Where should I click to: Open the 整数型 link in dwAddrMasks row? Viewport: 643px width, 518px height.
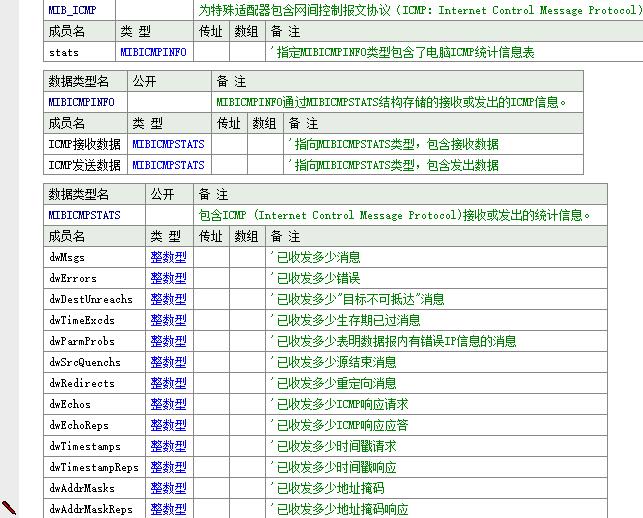coord(169,488)
